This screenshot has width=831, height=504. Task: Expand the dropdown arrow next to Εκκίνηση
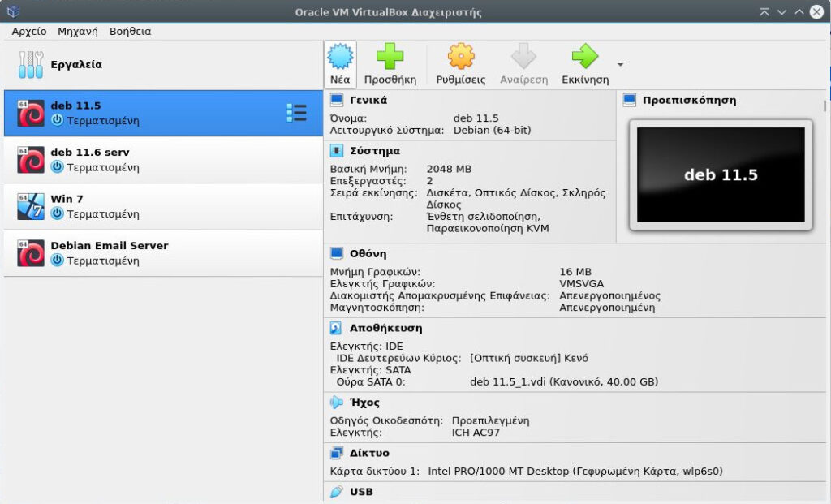tap(620, 65)
